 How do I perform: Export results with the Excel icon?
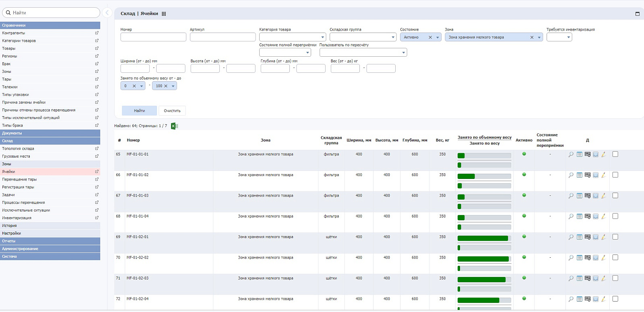pyautogui.click(x=174, y=126)
